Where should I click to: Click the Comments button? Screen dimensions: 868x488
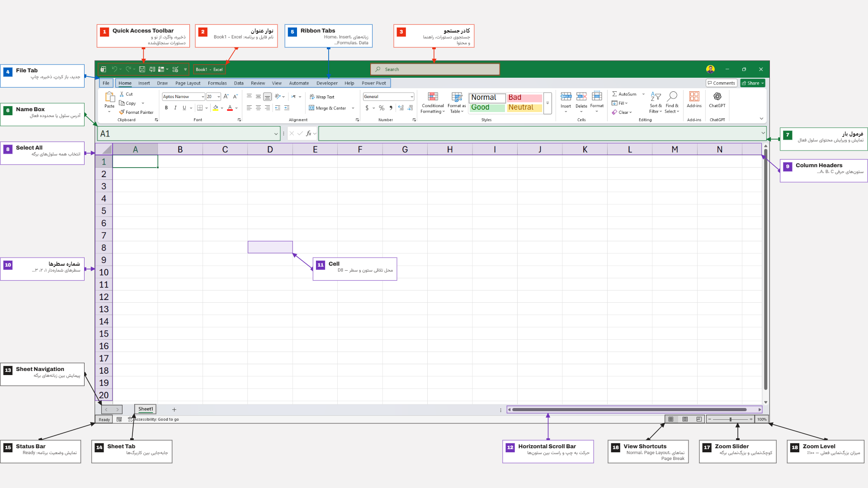click(722, 83)
